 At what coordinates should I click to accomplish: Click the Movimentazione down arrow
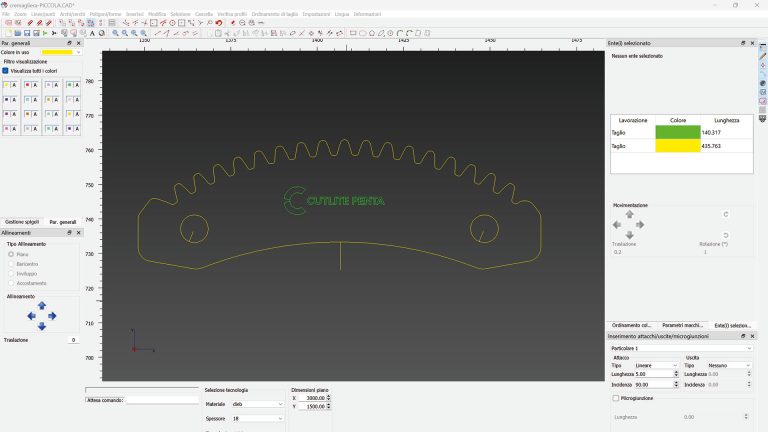pyautogui.click(x=629, y=235)
